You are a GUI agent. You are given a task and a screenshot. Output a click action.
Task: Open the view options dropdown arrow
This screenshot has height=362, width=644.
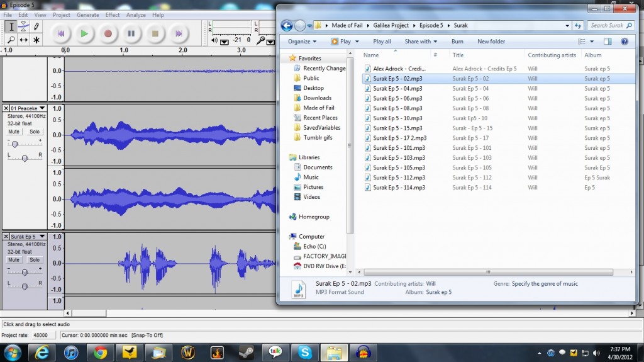pyautogui.click(x=592, y=41)
